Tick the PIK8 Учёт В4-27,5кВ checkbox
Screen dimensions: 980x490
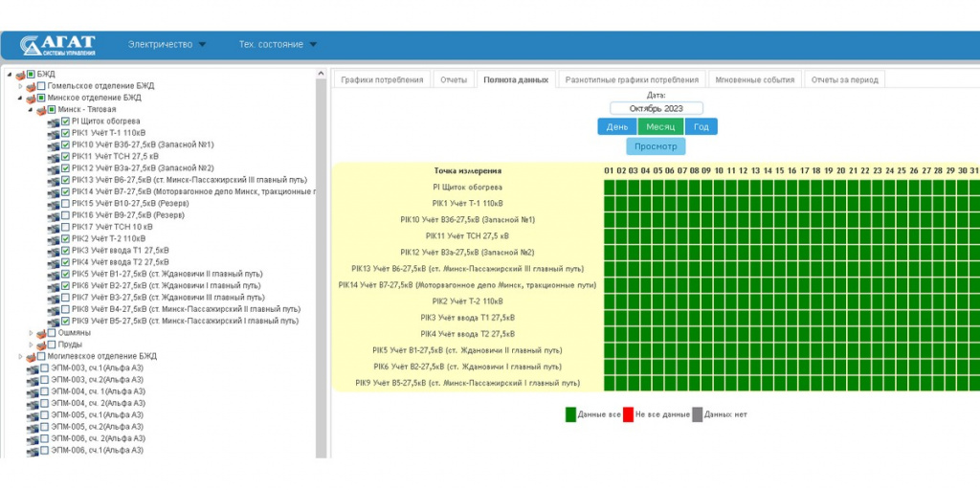pyautogui.click(x=66, y=309)
